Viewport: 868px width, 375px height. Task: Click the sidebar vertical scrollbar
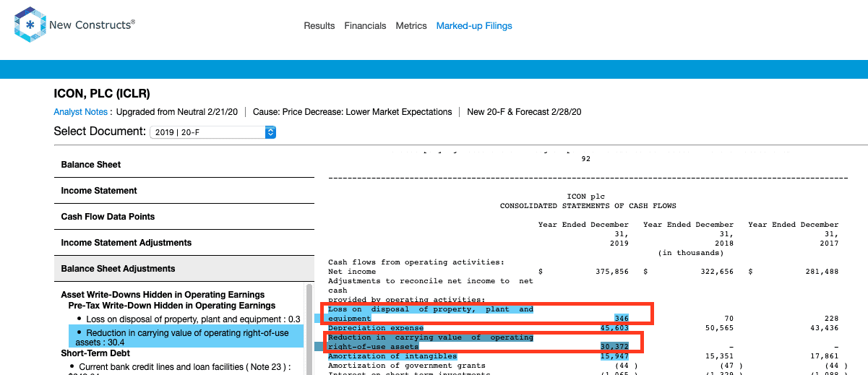coord(310,329)
